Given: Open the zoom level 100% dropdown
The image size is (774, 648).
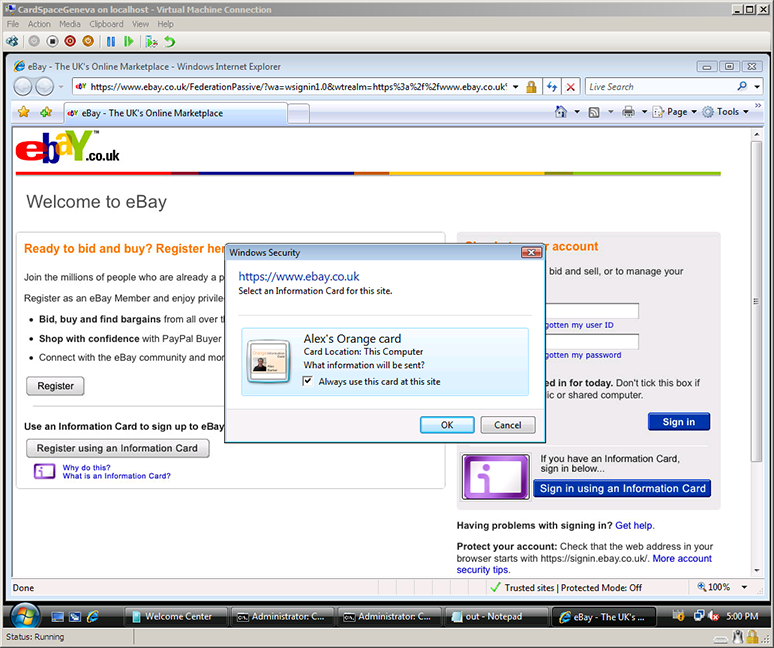Looking at the screenshot, I should (744, 587).
